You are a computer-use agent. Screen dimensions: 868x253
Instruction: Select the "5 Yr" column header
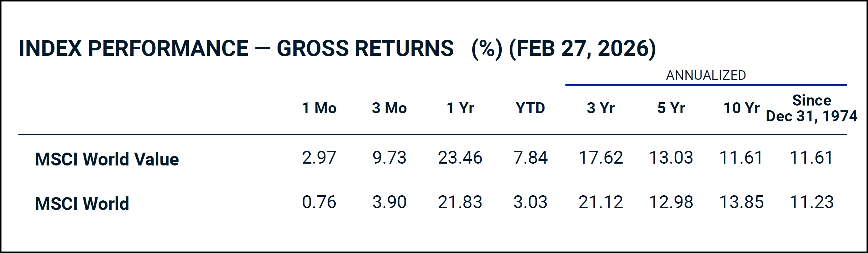[671, 108]
